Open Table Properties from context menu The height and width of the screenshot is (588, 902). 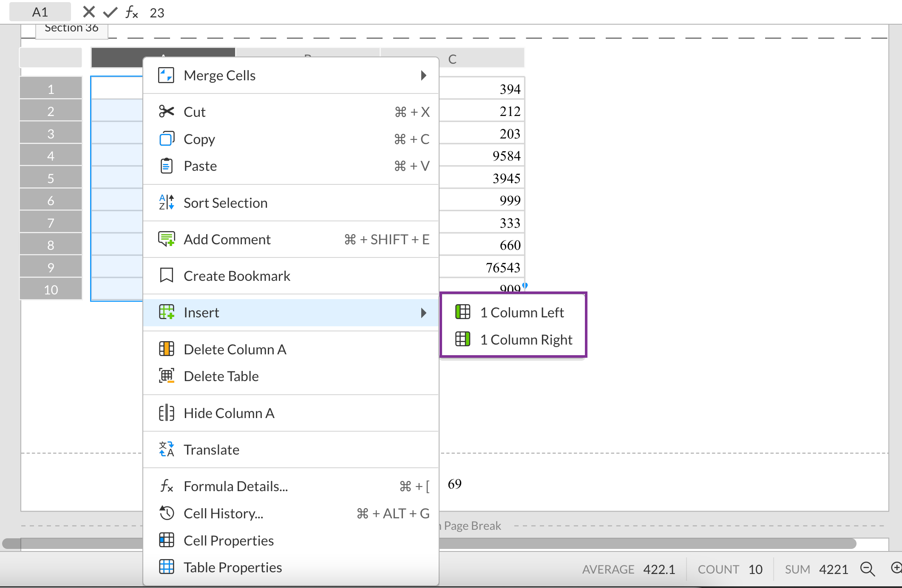(233, 567)
